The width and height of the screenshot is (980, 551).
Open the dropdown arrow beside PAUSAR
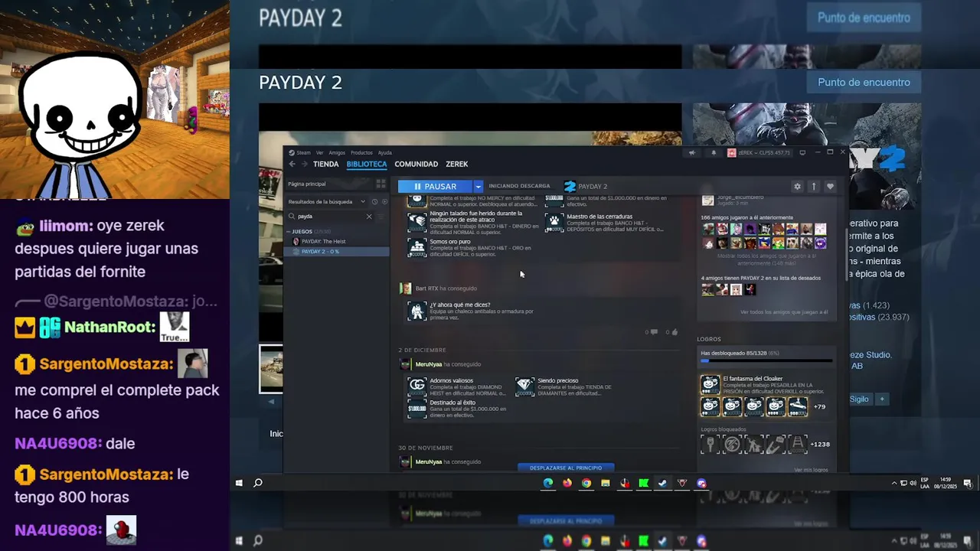point(479,186)
